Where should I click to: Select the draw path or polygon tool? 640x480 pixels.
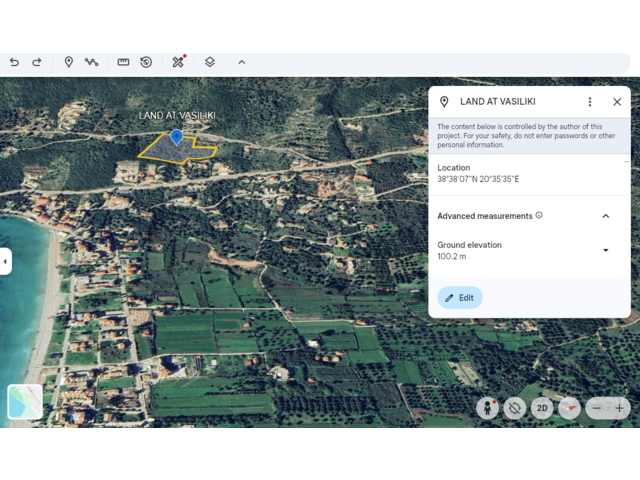92,62
